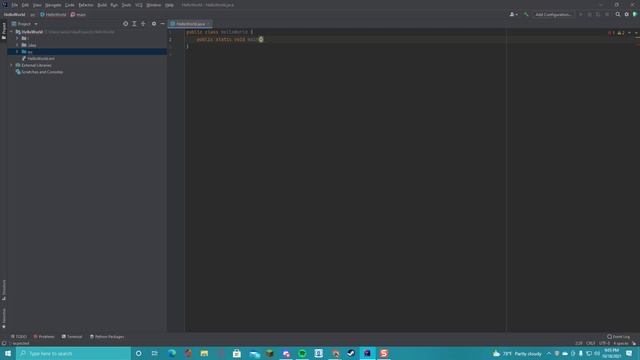Open the Tools menu
The height and width of the screenshot is (360, 640).
point(127,5)
